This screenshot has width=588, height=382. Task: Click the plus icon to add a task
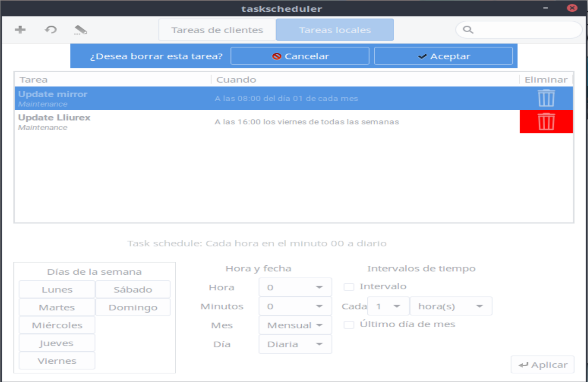point(20,30)
